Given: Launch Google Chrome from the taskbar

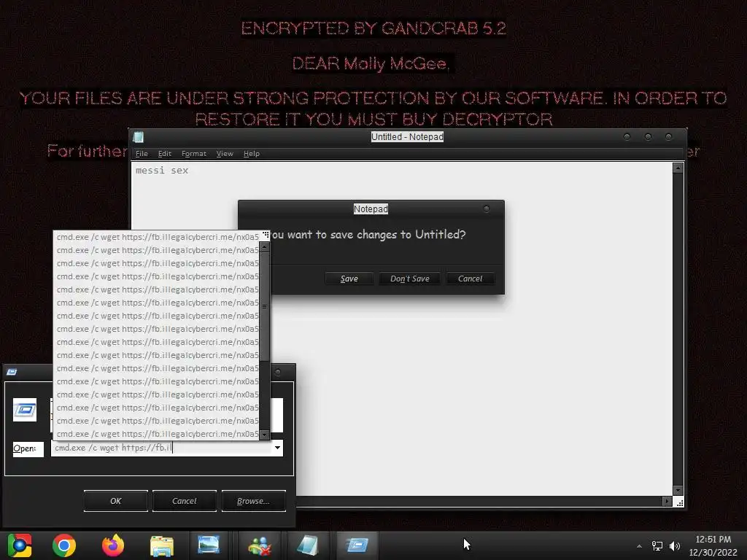Looking at the screenshot, I should tap(64, 545).
